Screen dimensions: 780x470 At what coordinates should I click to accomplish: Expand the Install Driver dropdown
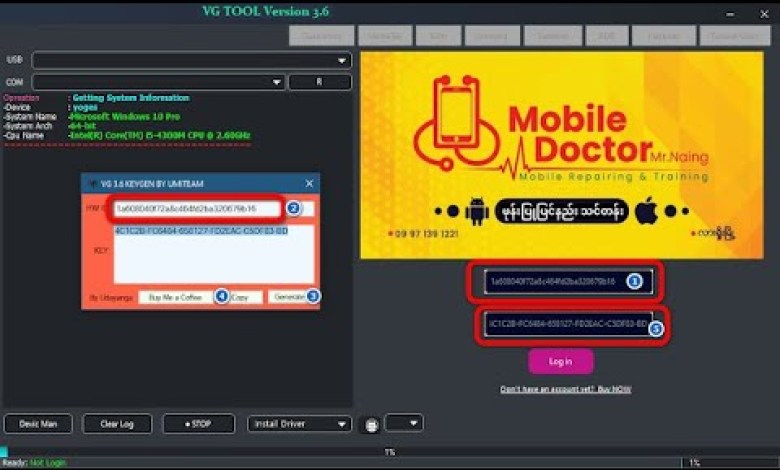pos(299,424)
